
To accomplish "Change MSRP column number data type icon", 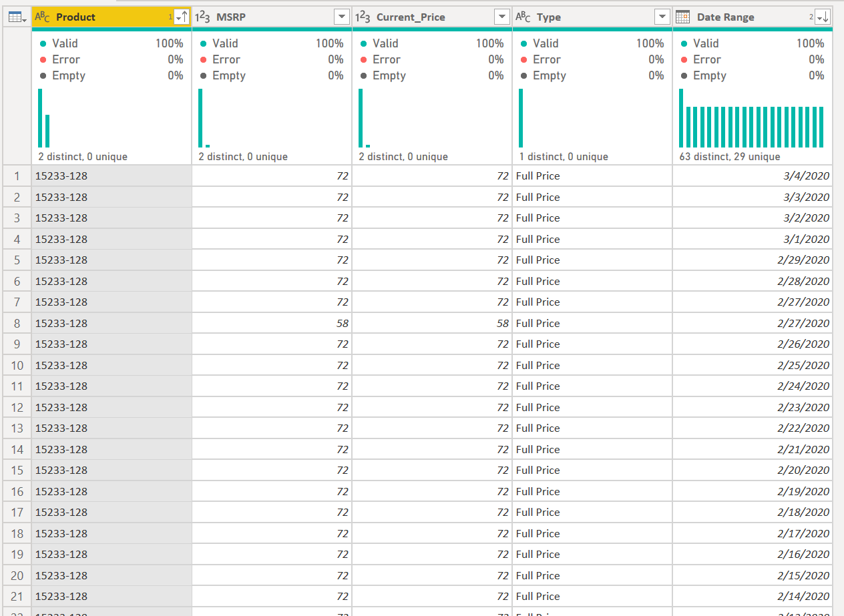I will click(x=203, y=17).
